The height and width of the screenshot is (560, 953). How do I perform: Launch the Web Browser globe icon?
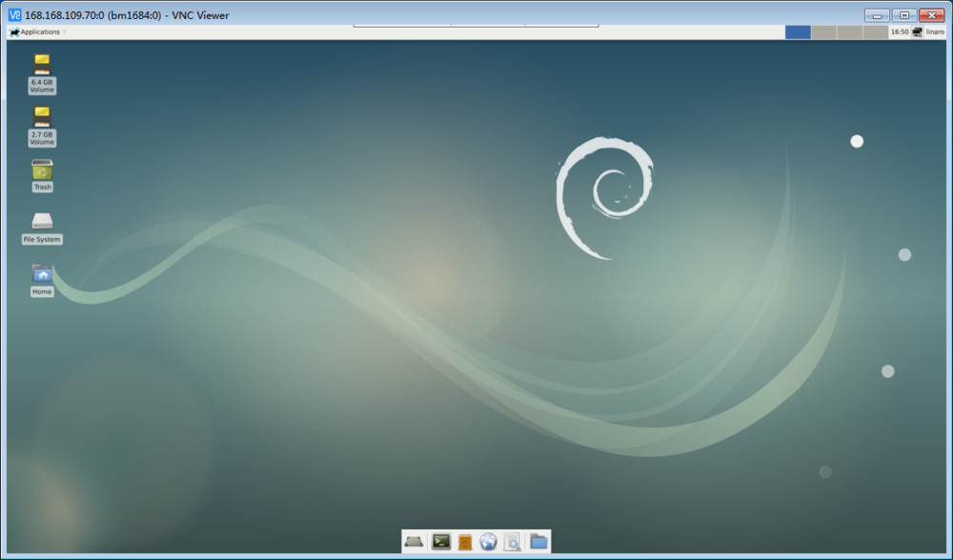[488, 541]
